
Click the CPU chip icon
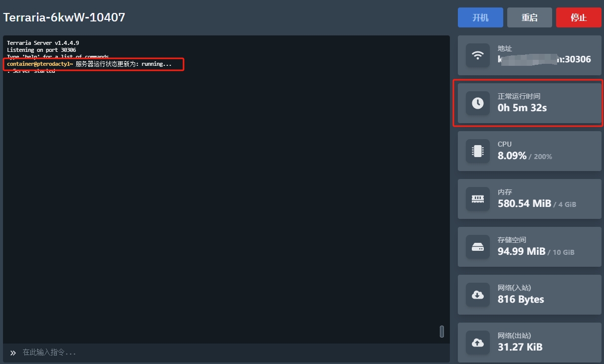click(478, 151)
